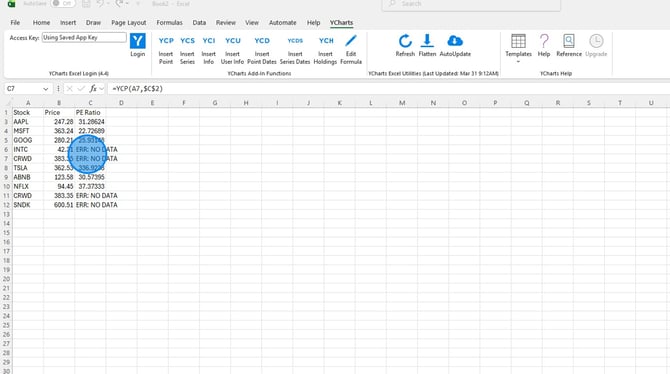Click the Excel app icon in title bar

(12, 3)
